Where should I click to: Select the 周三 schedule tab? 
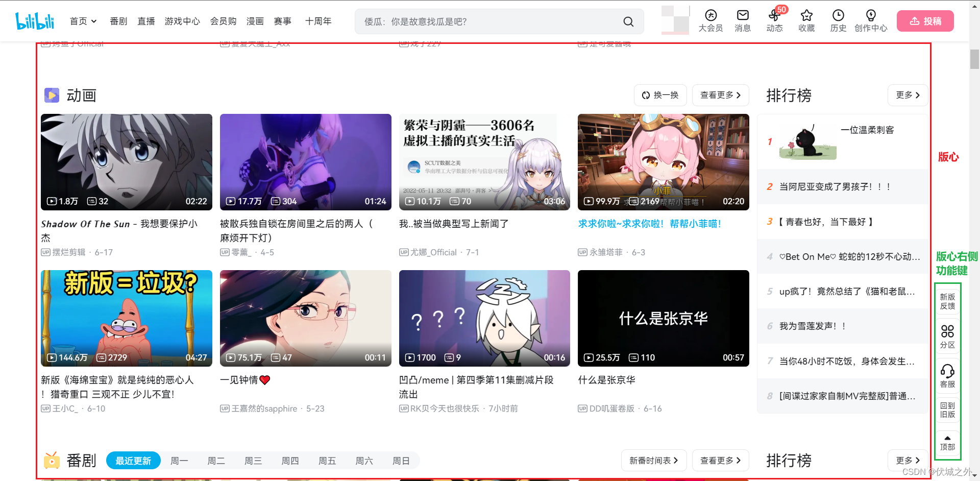(x=253, y=461)
